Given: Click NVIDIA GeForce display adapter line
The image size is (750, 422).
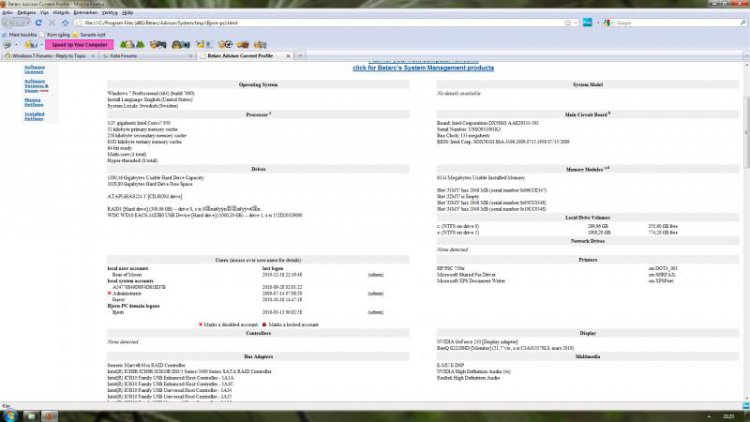Looking at the screenshot, I should [477, 342].
